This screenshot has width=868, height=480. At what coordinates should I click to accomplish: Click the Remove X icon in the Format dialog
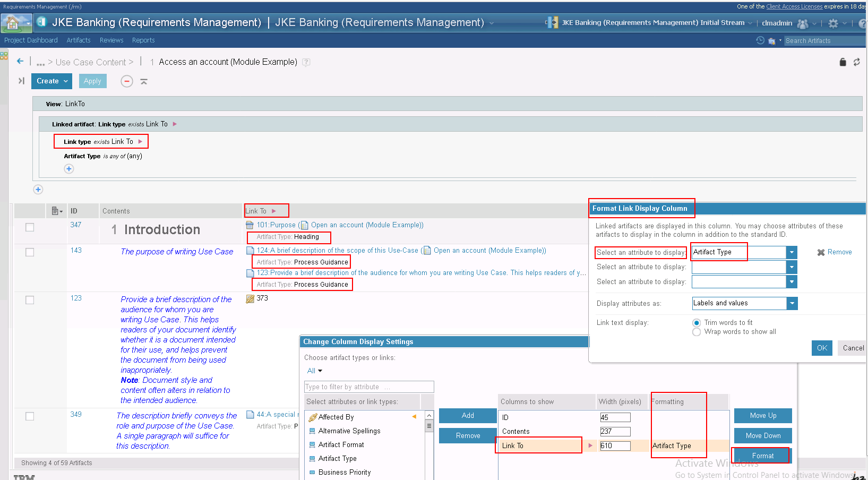pyautogui.click(x=821, y=252)
